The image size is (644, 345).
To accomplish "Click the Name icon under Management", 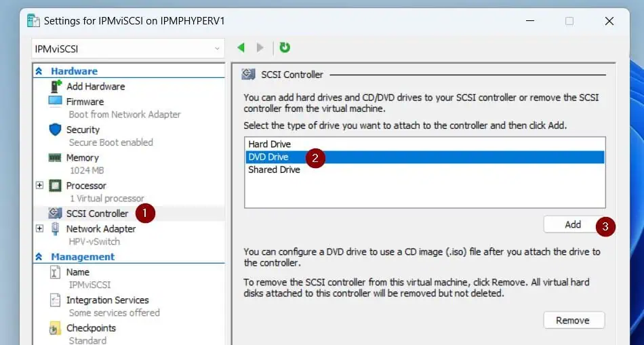I will (x=55, y=272).
